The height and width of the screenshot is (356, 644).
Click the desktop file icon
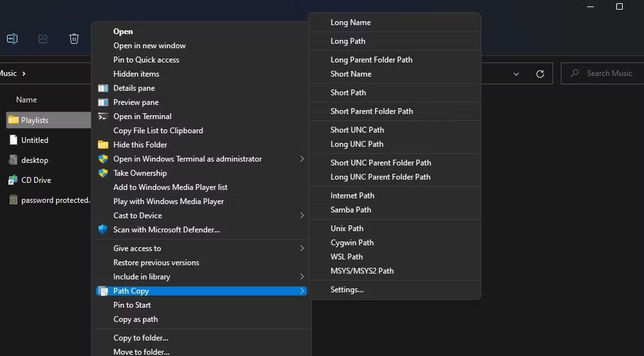[x=14, y=160]
